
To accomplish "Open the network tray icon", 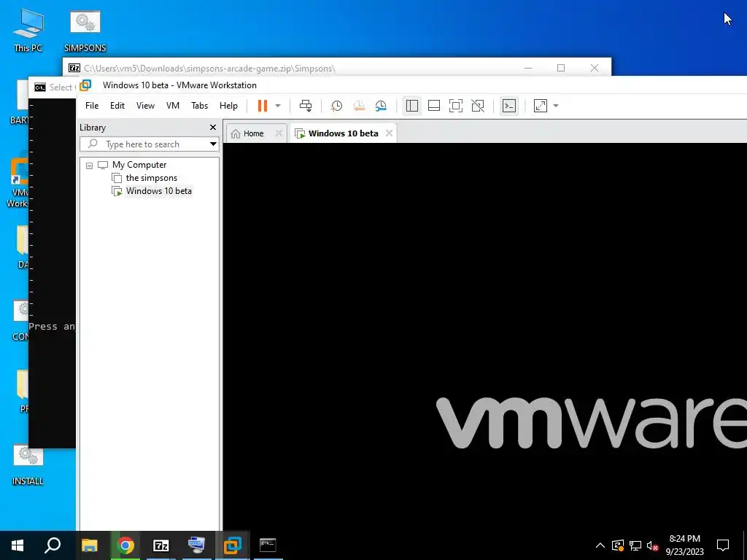I will click(635, 545).
